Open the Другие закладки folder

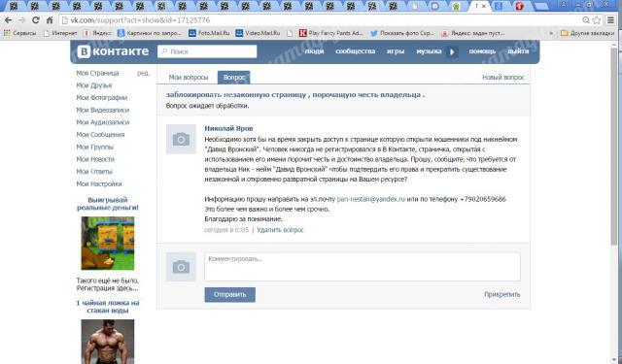click(587, 33)
